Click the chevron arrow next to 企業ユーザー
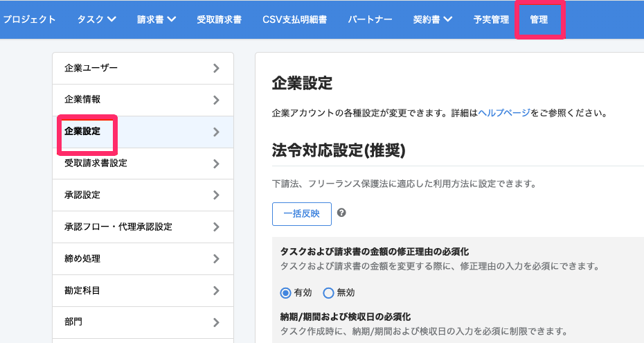The width and height of the screenshot is (644, 343). (x=217, y=68)
